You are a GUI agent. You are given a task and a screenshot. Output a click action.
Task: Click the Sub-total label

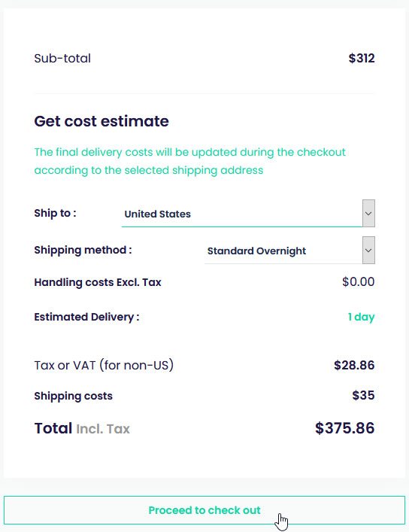pos(62,59)
